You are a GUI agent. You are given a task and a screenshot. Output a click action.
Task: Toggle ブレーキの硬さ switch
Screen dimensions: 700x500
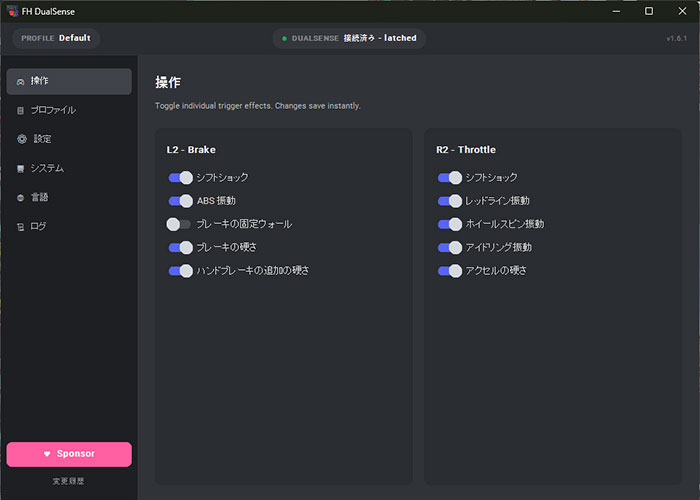click(180, 247)
